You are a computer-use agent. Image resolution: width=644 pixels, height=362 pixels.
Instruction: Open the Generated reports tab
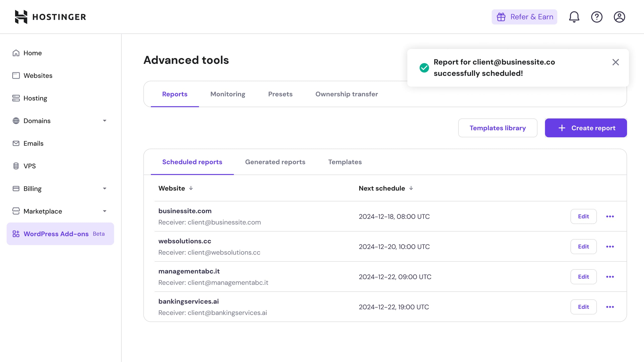pos(275,162)
